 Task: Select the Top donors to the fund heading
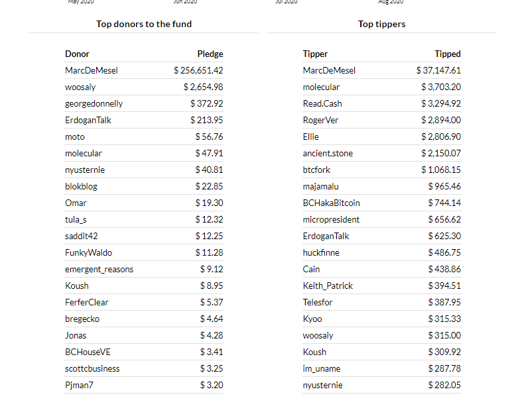pyautogui.click(x=144, y=24)
